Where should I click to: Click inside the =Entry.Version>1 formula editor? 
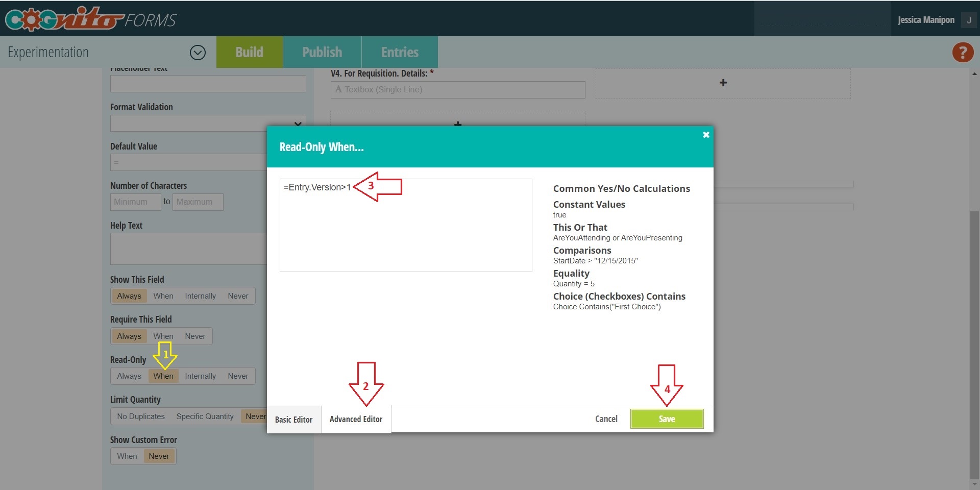(x=405, y=225)
